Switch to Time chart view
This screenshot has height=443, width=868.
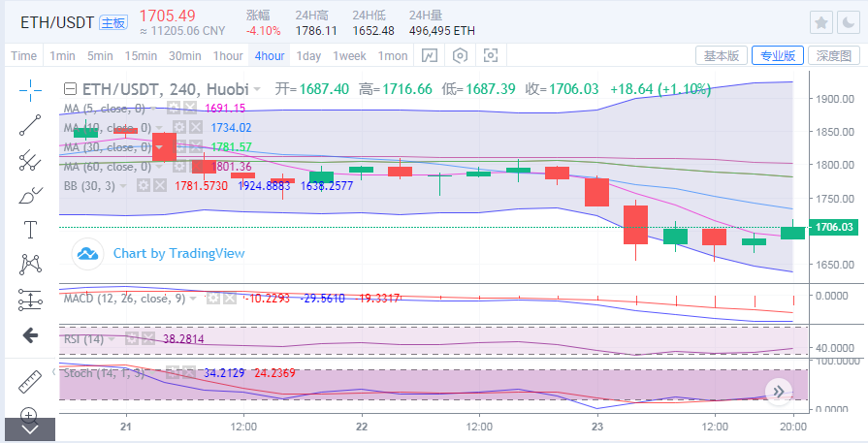[24, 56]
